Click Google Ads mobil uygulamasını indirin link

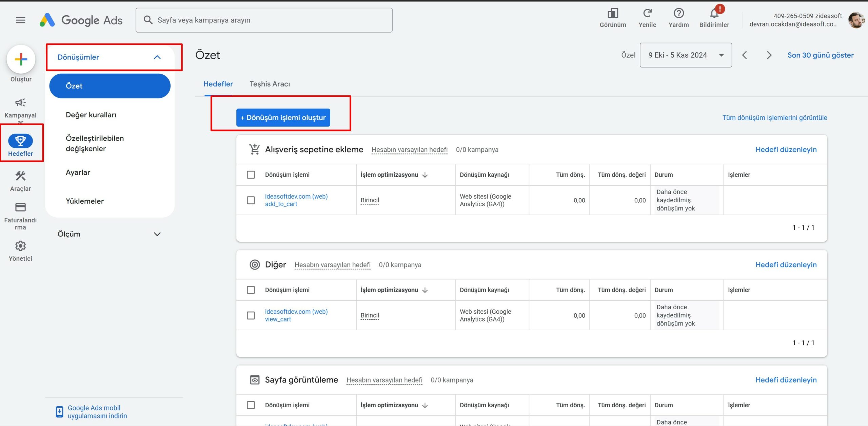pyautogui.click(x=97, y=411)
